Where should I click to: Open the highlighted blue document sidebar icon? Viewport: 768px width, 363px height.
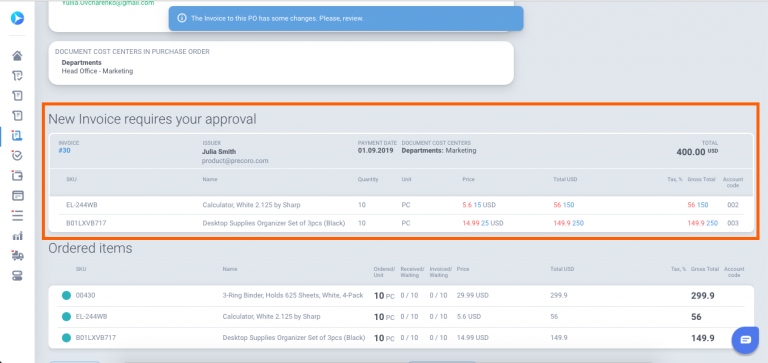click(17, 136)
